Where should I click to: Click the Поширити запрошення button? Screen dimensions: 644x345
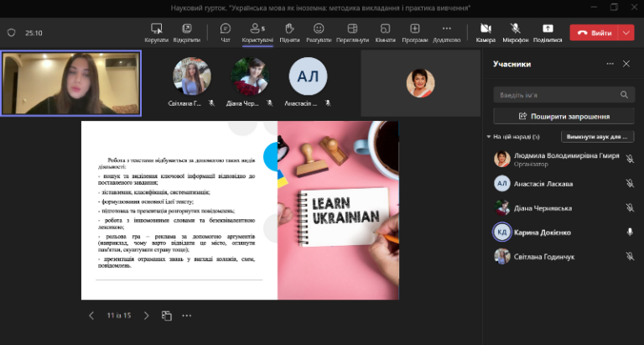563,116
